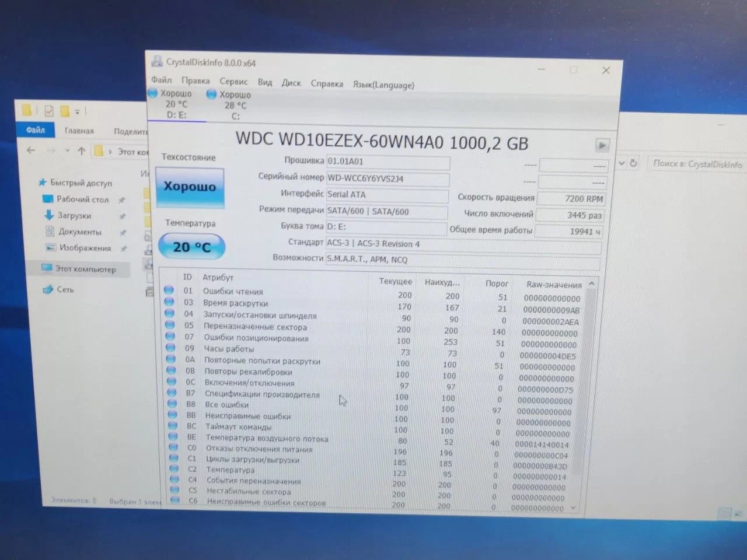Click status icon for Циклы загрузки/выгрузки row
Image resolution: width=747 pixels, height=560 pixels.
click(174, 458)
